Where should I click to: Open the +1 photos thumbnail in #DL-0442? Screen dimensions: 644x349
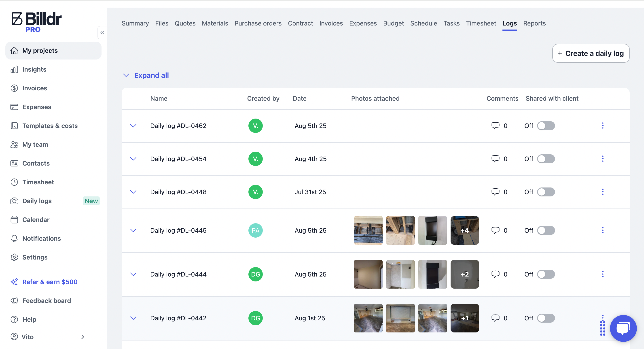coord(464,318)
